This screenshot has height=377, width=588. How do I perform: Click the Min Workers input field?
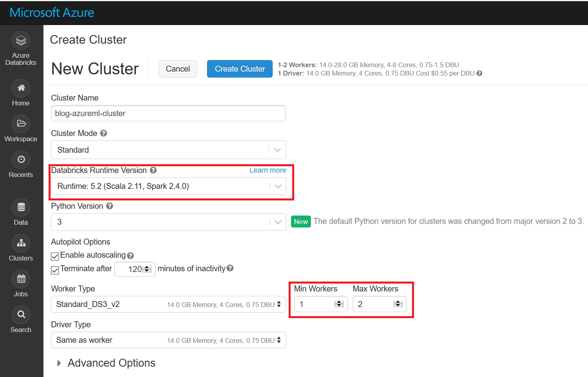coord(321,304)
